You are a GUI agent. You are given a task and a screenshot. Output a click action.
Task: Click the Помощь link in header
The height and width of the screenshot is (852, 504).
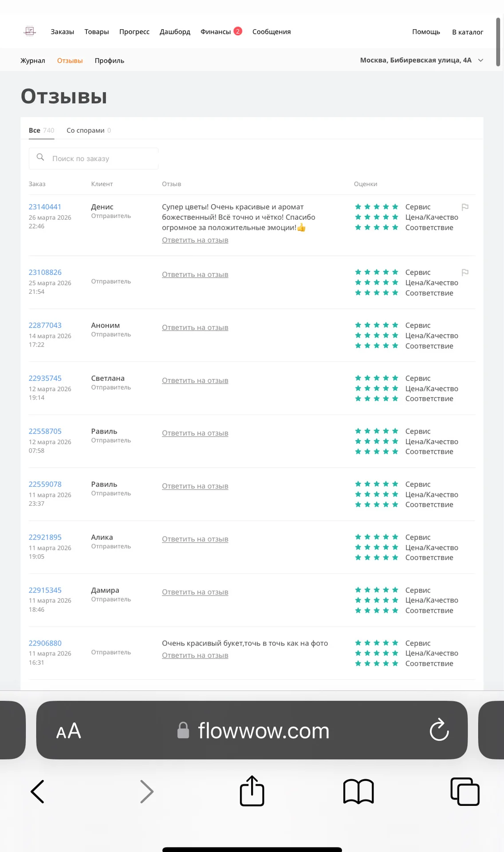426,32
